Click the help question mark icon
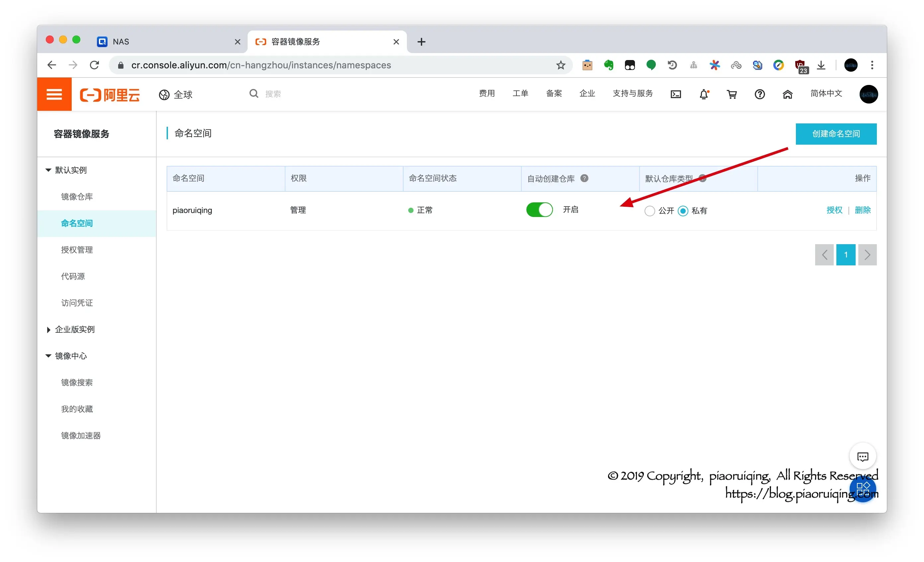The width and height of the screenshot is (924, 562). [x=759, y=94]
